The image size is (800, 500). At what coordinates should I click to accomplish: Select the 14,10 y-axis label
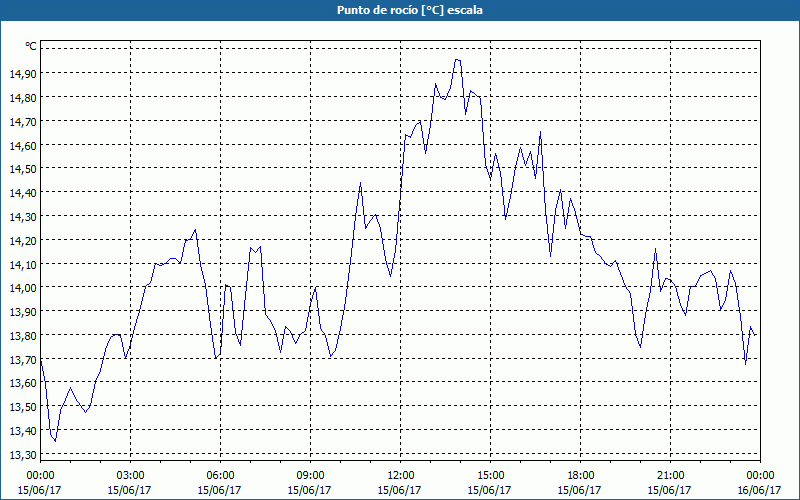[x=23, y=264]
